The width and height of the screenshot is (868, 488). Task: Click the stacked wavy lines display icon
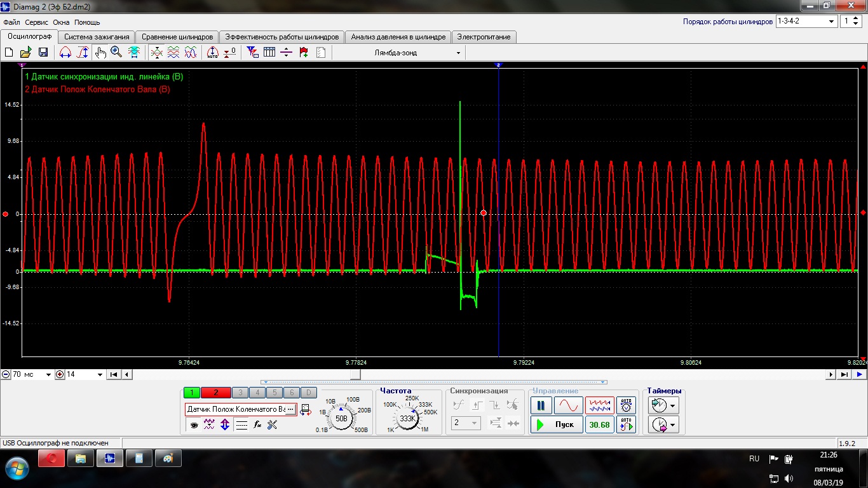tap(173, 52)
